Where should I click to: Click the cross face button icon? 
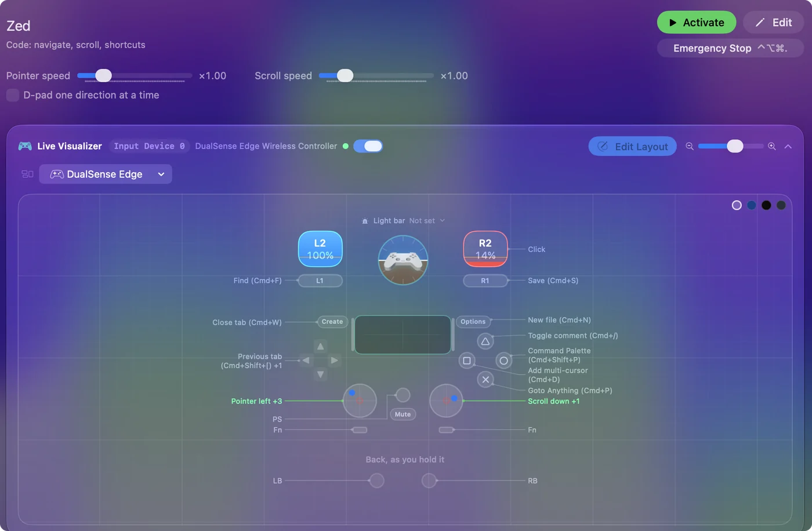click(485, 380)
